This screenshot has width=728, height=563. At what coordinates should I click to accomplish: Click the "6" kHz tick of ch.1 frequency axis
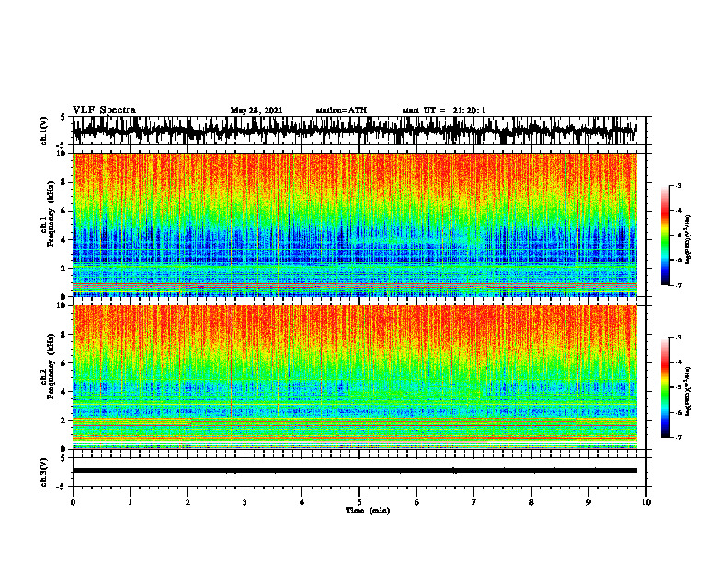pyautogui.click(x=64, y=211)
